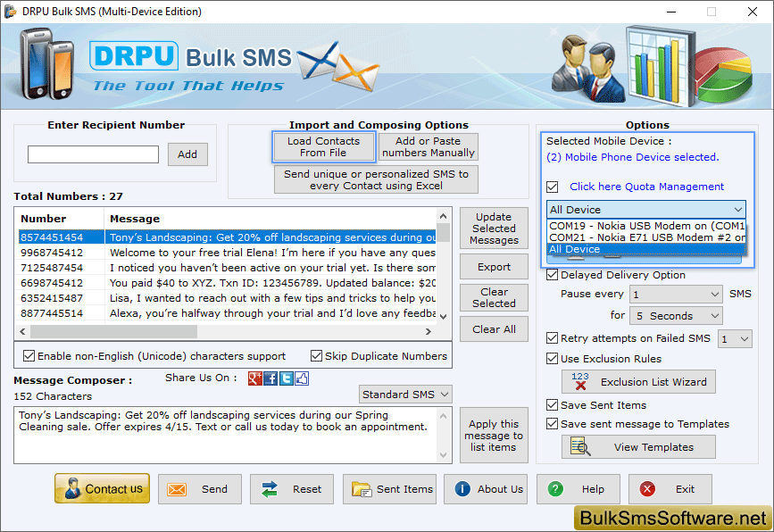Image resolution: width=774 pixels, height=532 pixels.
Task: Click Update Selected Messages button
Action: point(494,229)
